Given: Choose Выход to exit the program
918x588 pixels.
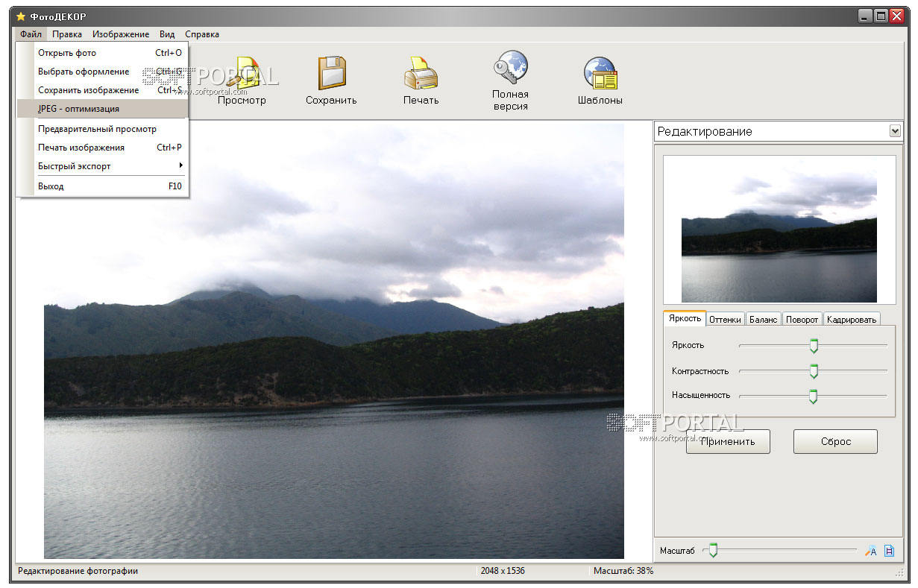Looking at the screenshot, I should (x=102, y=186).
